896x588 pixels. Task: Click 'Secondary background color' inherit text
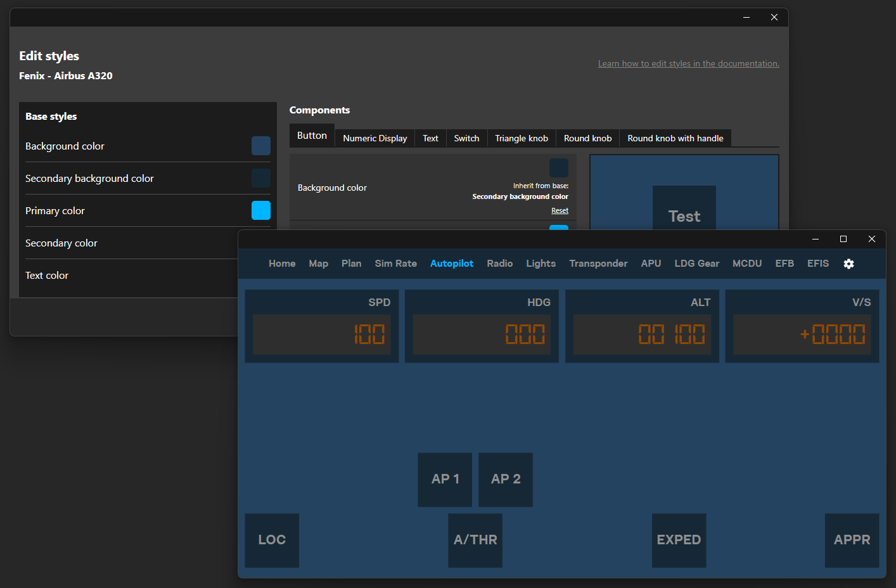(520, 196)
